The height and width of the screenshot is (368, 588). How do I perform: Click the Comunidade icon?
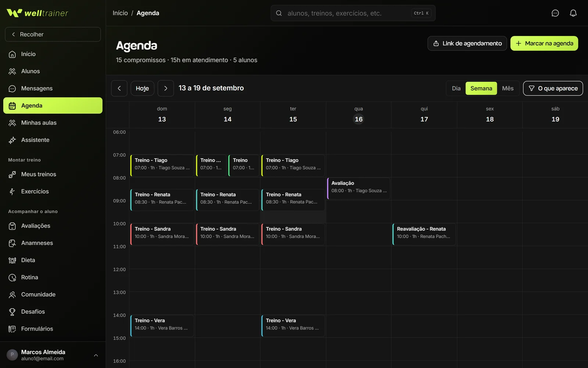click(x=12, y=295)
